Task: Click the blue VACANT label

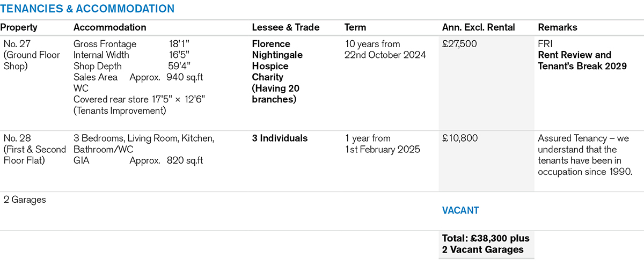Action: (x=460, y=210)
